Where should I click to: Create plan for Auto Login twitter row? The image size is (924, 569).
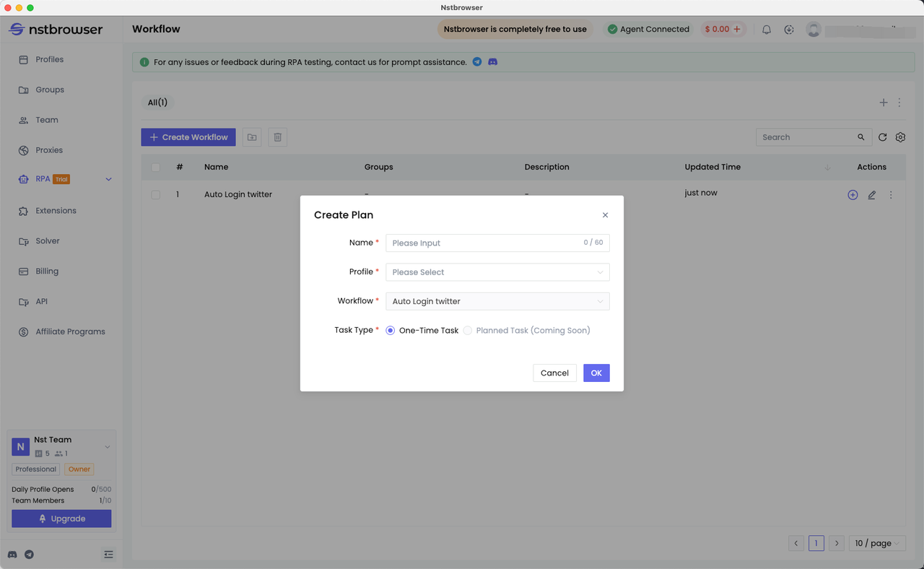click(853, 195)
